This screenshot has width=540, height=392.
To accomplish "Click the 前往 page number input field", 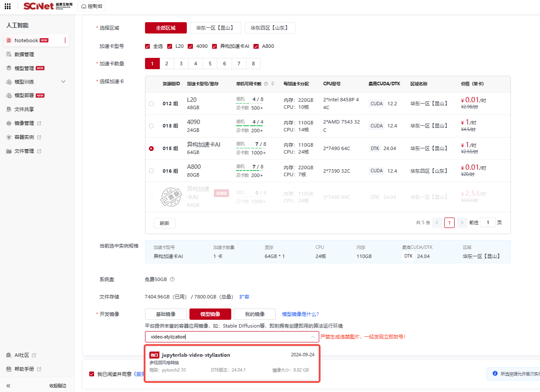I will coord(488,222).
